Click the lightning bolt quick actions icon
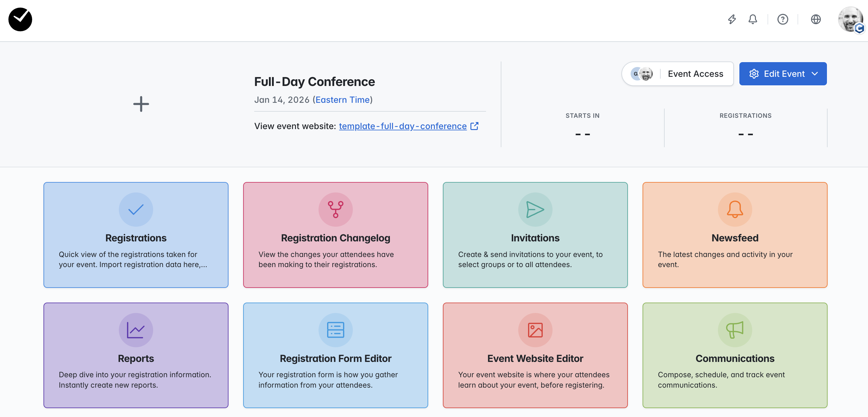The height and width of the screenshot is (417, 868). pos(731,19)
